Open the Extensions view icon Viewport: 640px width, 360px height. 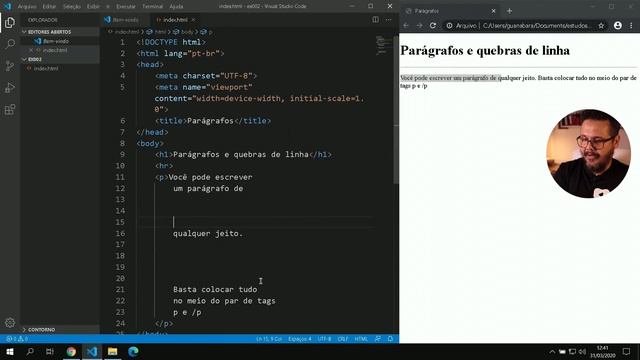point(10,109)
